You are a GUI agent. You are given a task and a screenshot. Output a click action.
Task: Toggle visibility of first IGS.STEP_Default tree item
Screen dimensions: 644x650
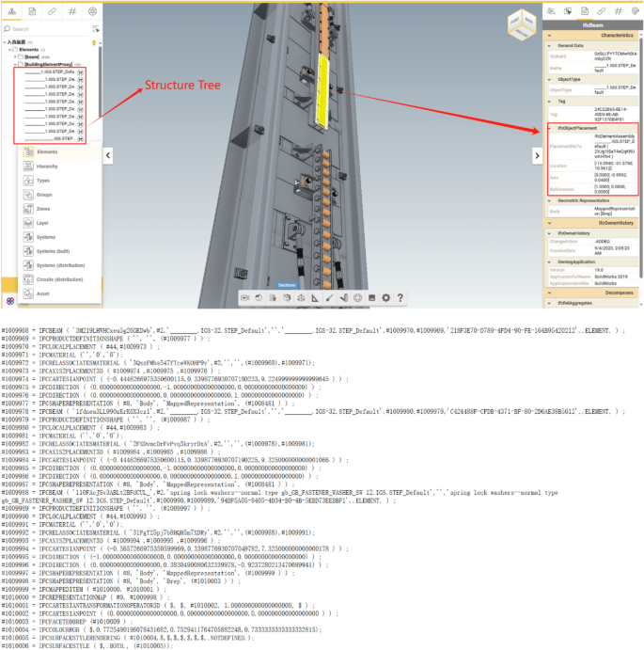coord(82,72)
